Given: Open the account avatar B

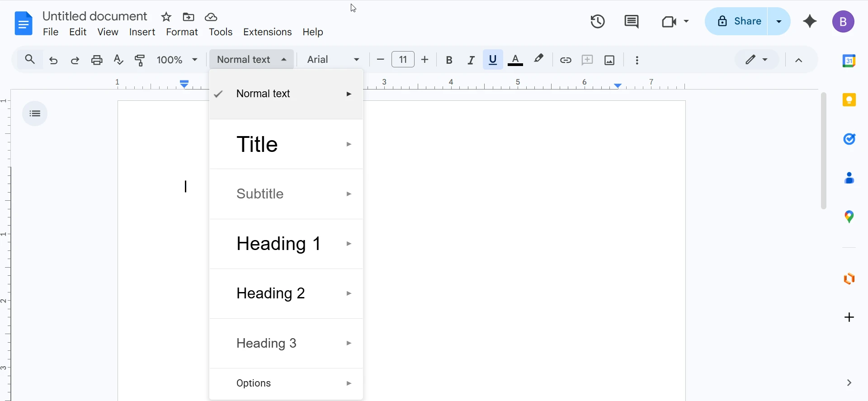Looking at the screenshot, I should coord(843,22).
